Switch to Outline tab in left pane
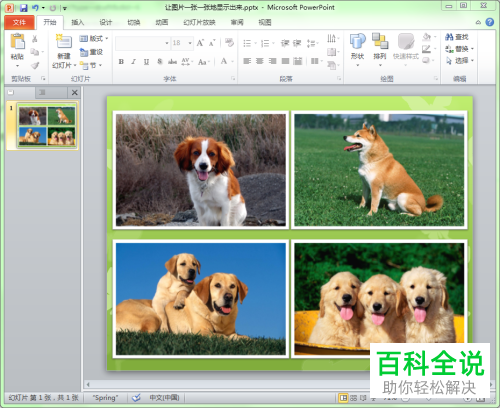 (42, 92)
